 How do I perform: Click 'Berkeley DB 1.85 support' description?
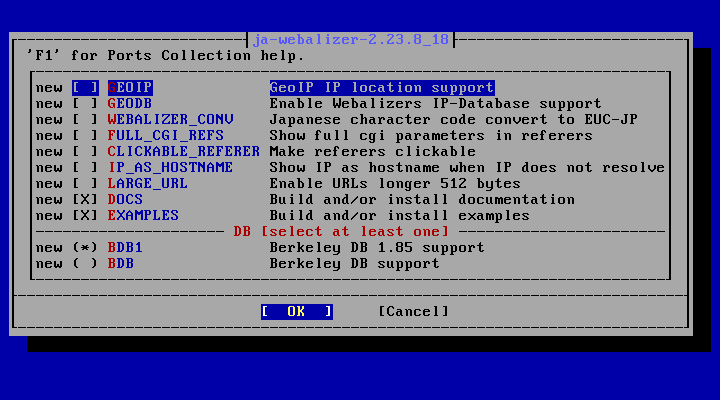(377, 248)
